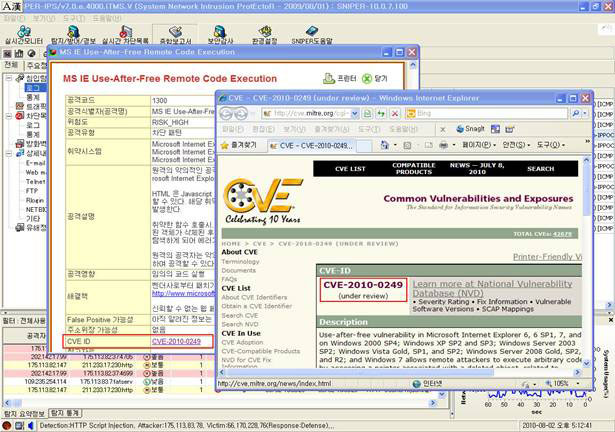Viewport: 615px width, 432px height.
Task: Switch to the 탐지 통계 tab
Action: [66, 413]
